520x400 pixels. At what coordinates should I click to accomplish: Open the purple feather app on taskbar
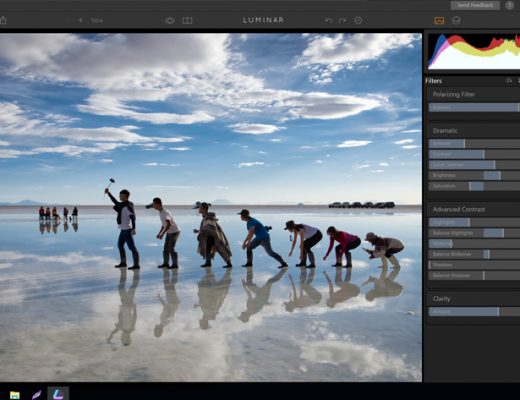click(36, 395)
